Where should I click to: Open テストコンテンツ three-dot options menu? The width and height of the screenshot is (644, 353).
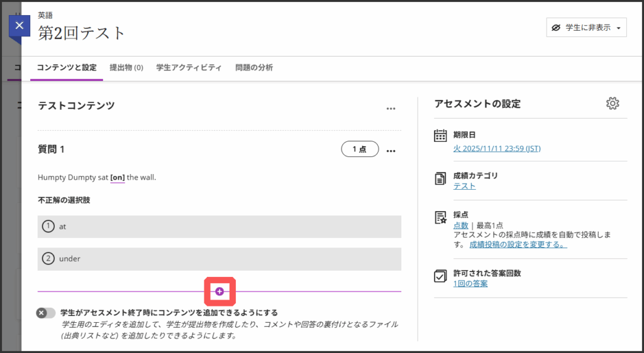(x=391, y=108)
